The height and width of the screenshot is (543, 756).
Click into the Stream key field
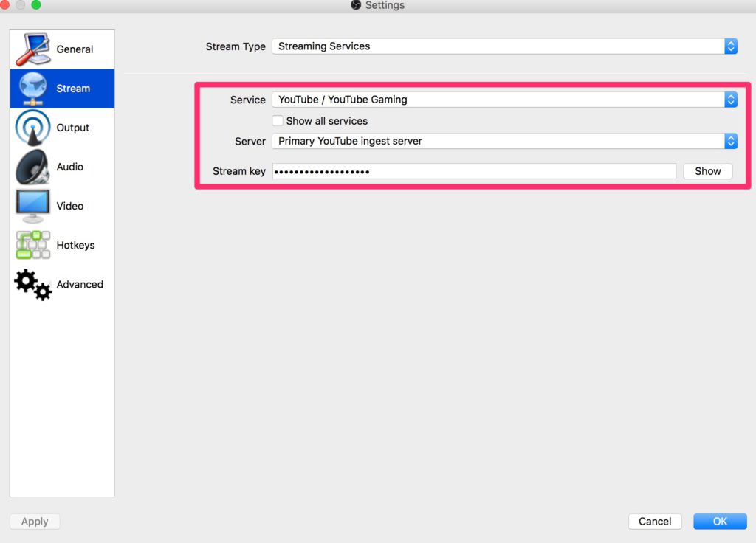click(475, 171)
